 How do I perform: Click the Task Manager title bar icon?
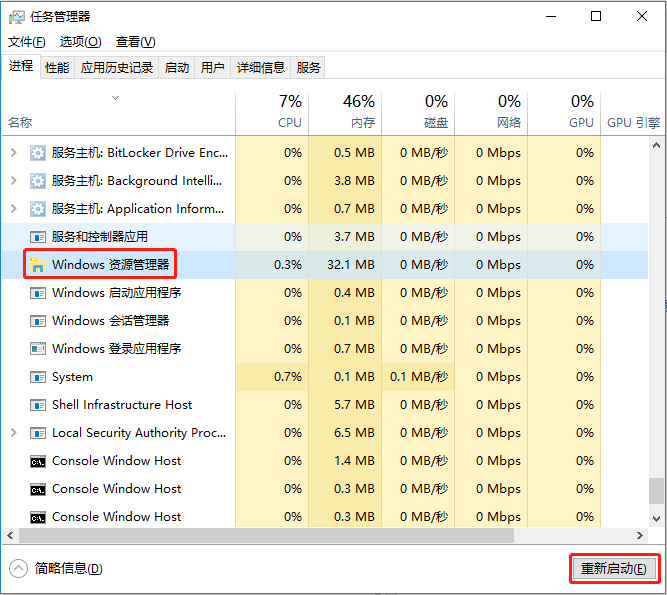pyautogui.click(x=17, y=17)
